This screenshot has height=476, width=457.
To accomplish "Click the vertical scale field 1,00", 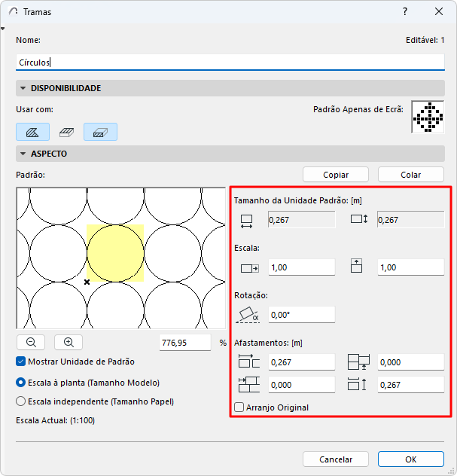I will [411, 267].
